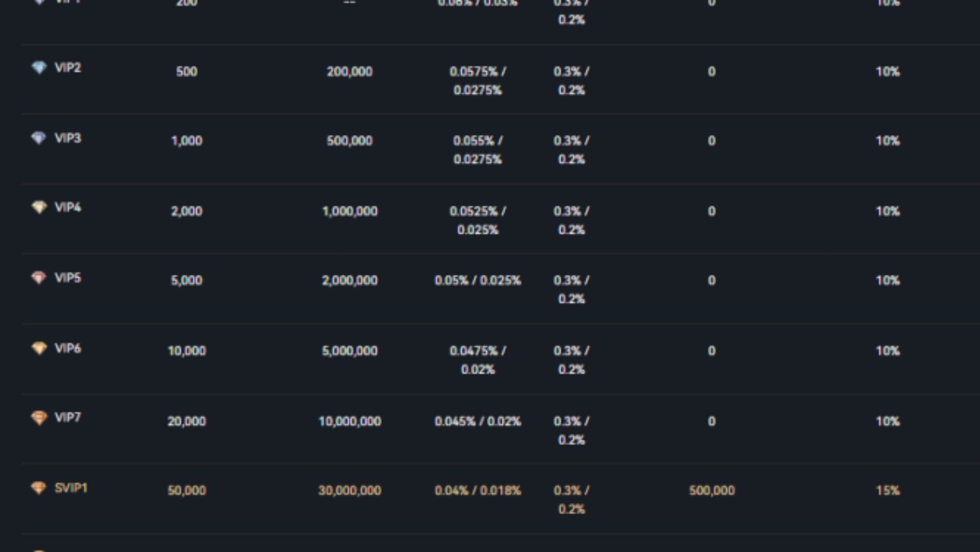Click the 15% value in SVIP1 row
Screen dimensions: 980x552
pyautogui.click(x=887, y=491)
